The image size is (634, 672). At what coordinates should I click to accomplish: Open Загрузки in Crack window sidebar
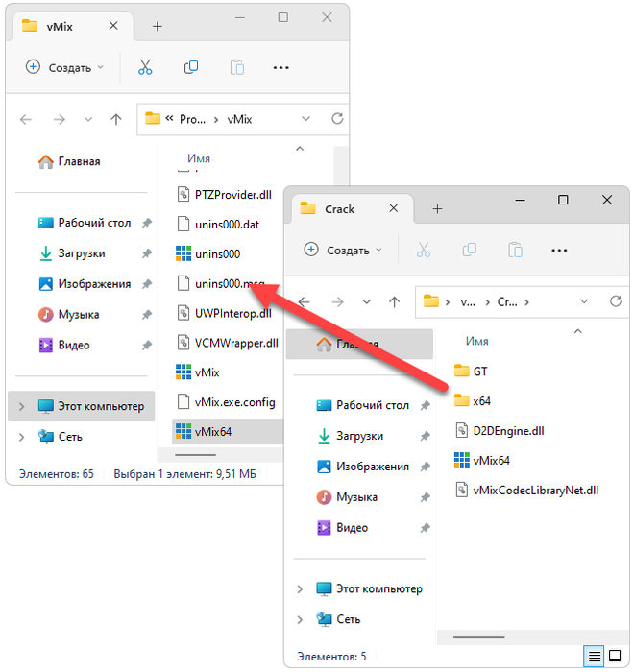coord(350,436)
